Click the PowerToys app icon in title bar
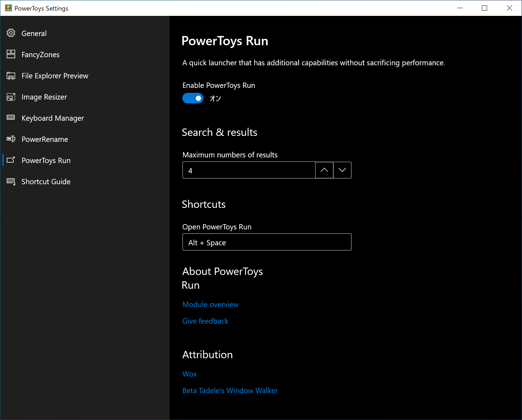 [8, 8]
